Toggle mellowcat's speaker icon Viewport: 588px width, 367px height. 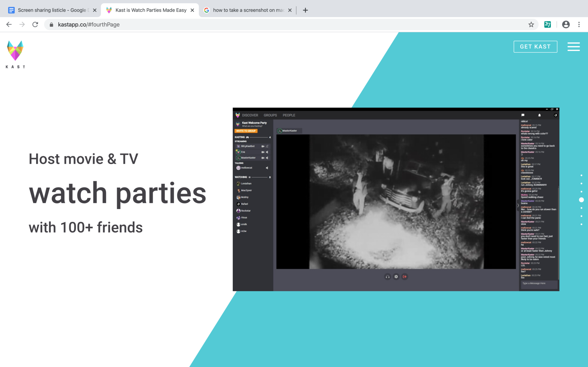(x=267, y=168)
